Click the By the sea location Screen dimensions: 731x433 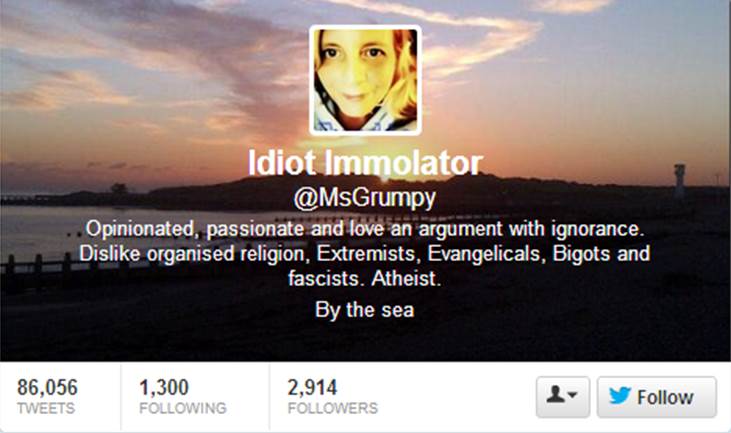[365, 310]
